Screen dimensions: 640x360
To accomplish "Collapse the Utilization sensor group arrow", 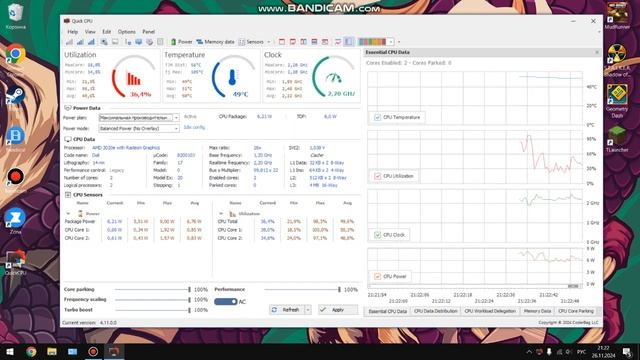I will tap(221, 213).
